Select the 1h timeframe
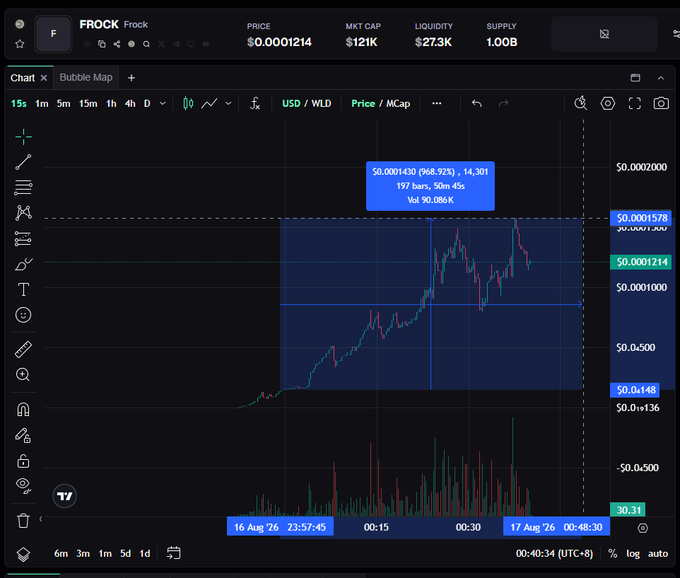Screen dimensions: 680x578 click(x=111, y=103)
